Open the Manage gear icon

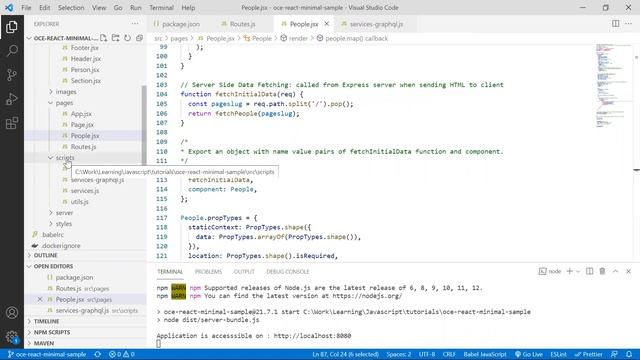click(x=12, y=337)
